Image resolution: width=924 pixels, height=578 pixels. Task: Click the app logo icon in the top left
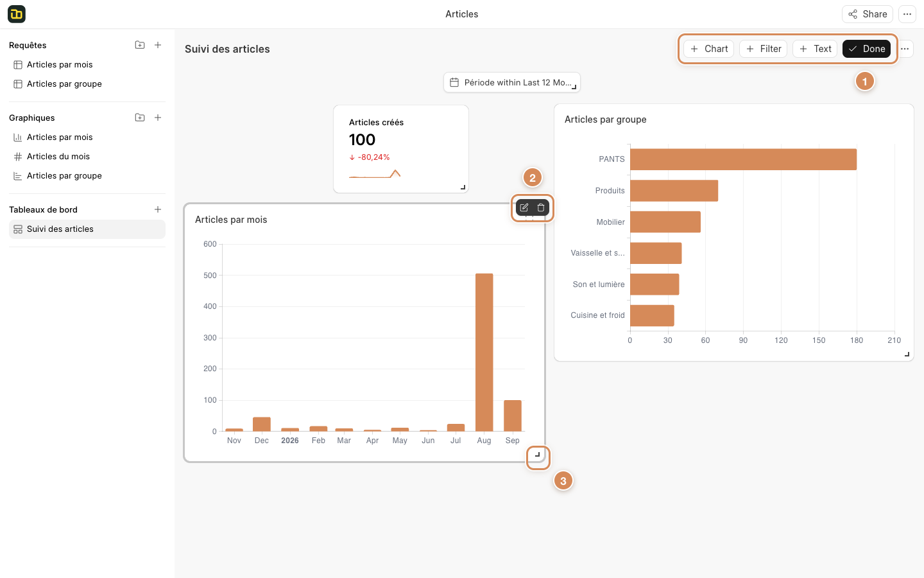17,14
